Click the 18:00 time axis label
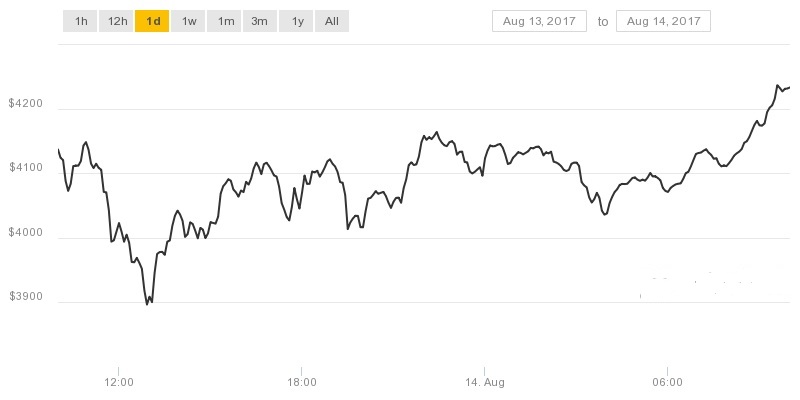The image size is (800, 400). (302, 382)
